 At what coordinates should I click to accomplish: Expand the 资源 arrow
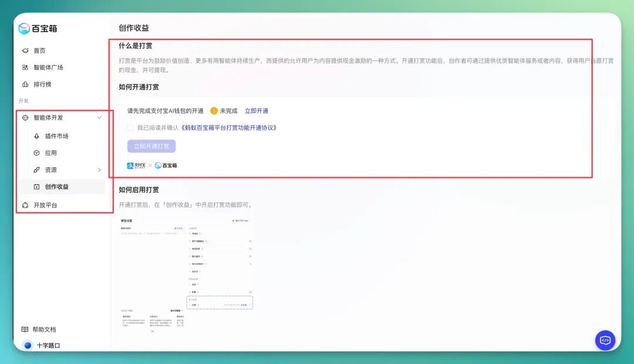click(99, 170)
